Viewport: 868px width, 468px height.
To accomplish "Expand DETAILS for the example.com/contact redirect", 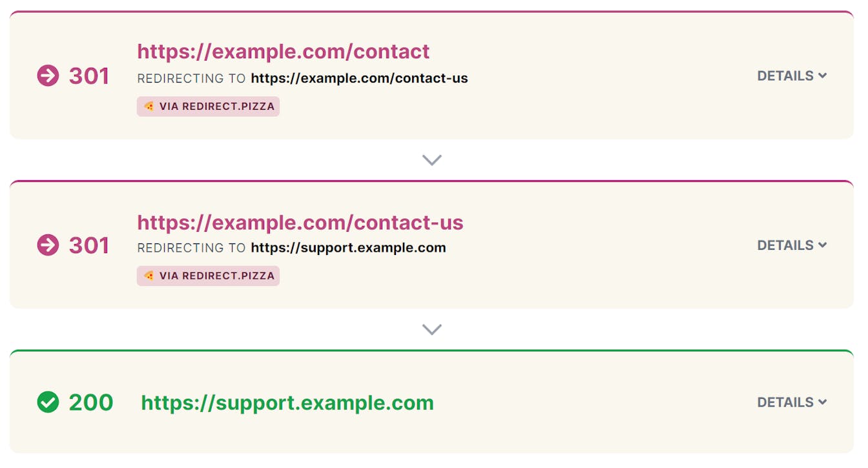I will (792, 76).
